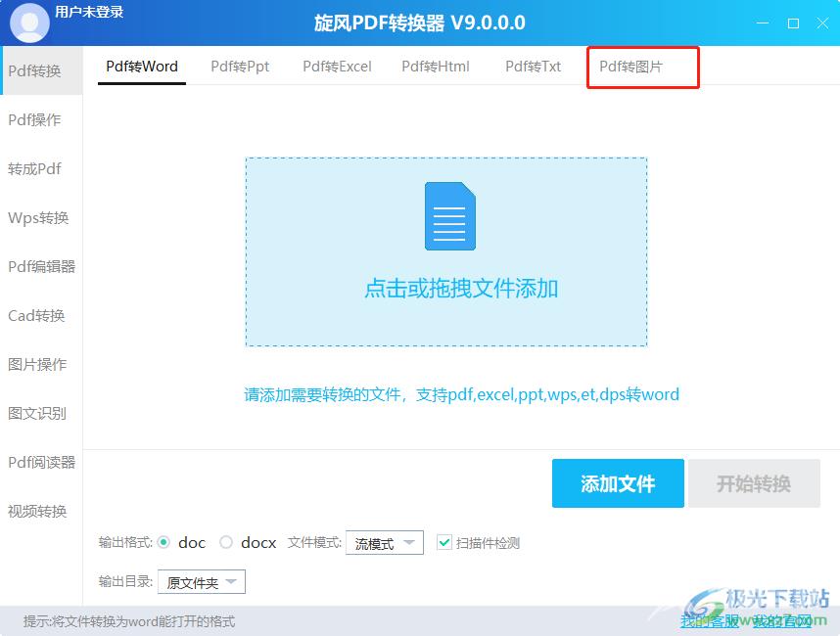Click the blue document icon in drop zone
Screen dimensions: 840x636
click(x=450, y=216)
